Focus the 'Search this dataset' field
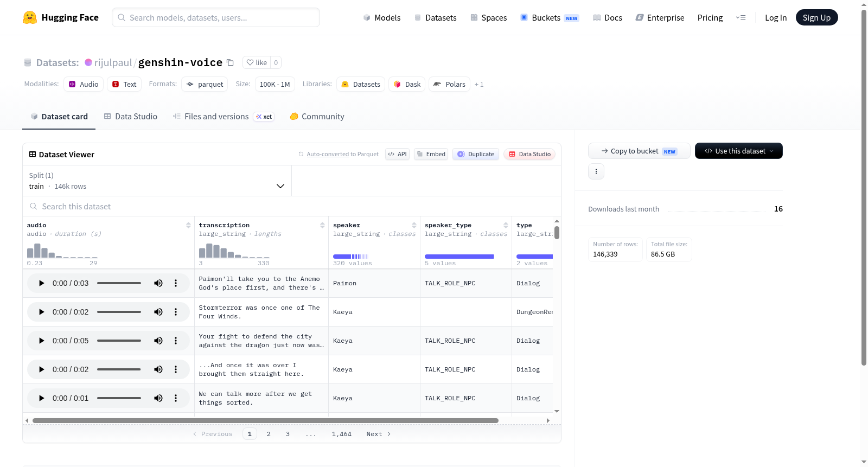 (292, 207)
